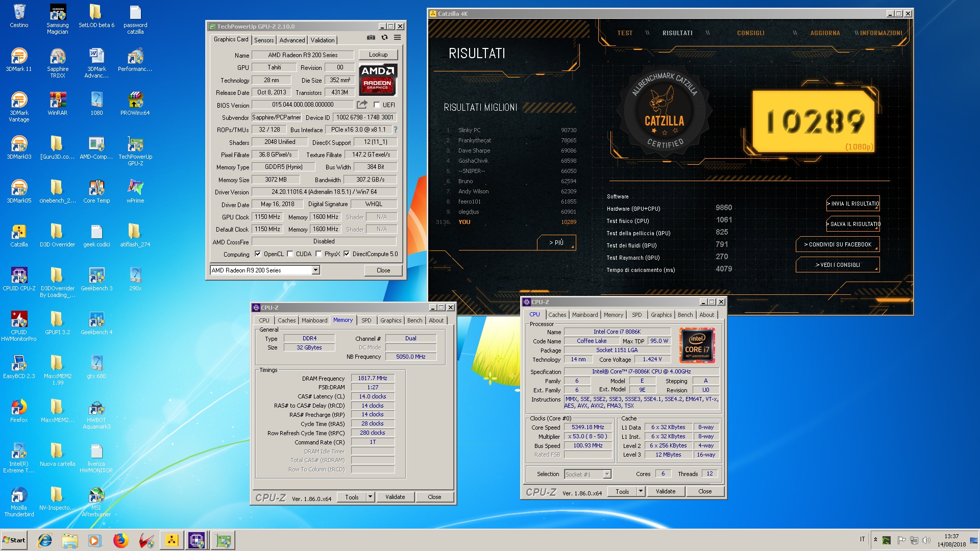Open the Core Temp desktop icon
The image size is (980, 551).
point(96,191)
